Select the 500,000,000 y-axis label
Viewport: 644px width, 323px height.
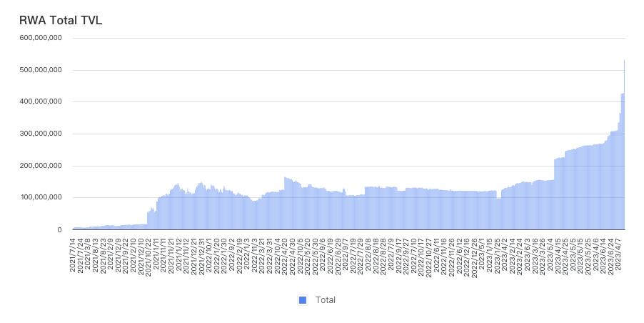[41, 70]
